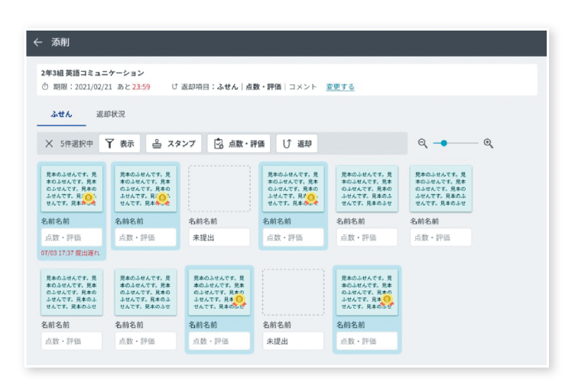The height and width of the screenshot is (392, 575).
Task: Click 点数・評価 field under last top-row note
Action: point(440,238)
